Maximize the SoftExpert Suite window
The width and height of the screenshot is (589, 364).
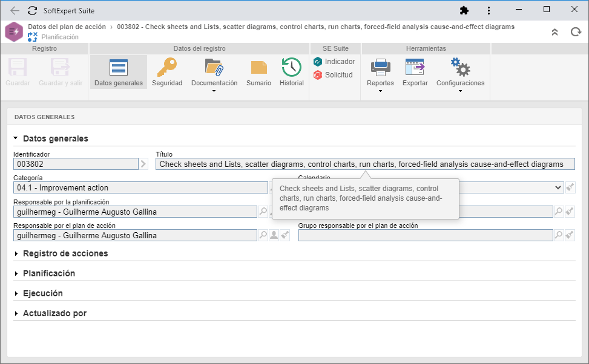tap(547, 10)
